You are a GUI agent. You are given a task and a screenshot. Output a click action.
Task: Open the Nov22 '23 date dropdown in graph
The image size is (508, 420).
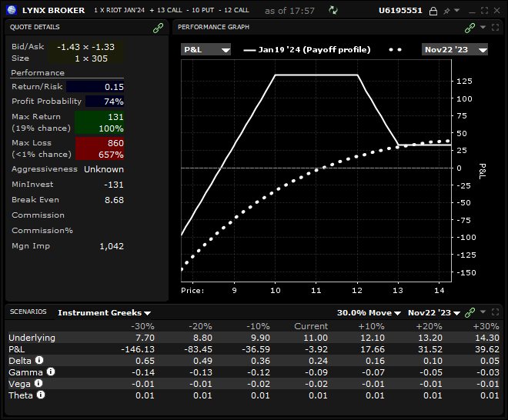[x=455, y=49]
